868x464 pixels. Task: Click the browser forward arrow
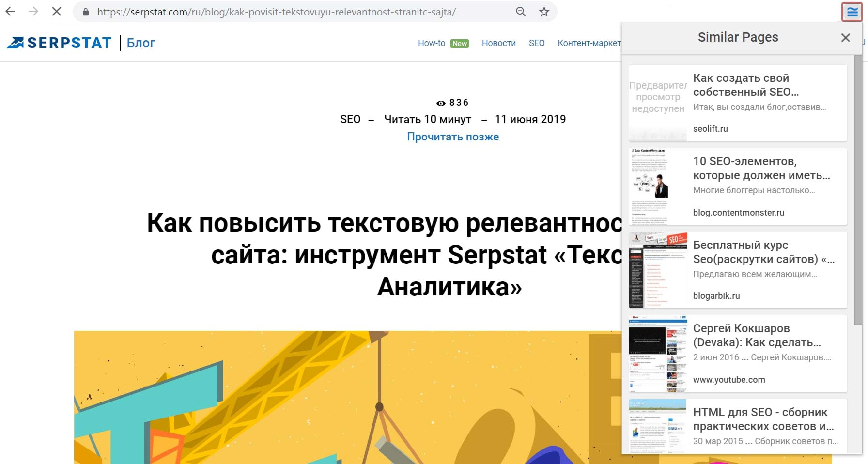(33, 12)
